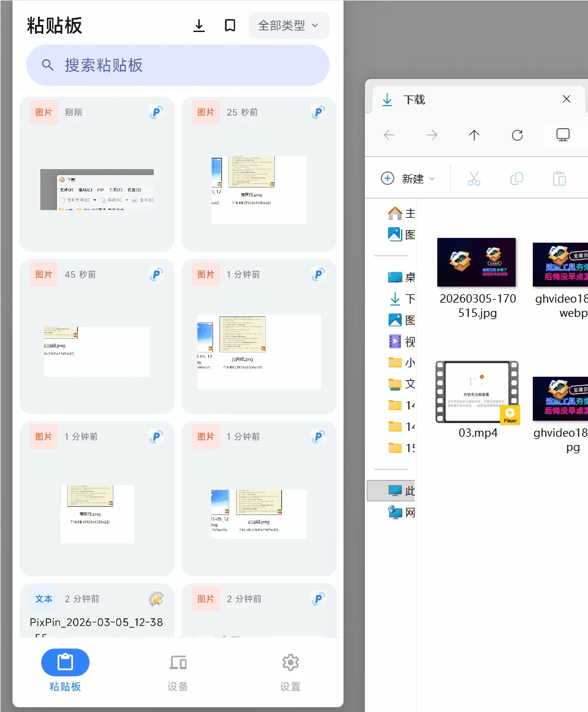The width and height of the screenshot is (588, 712).
Task: Open the clipboard image thumbnail from 25 秒前
Action: (x=259, y=190)
